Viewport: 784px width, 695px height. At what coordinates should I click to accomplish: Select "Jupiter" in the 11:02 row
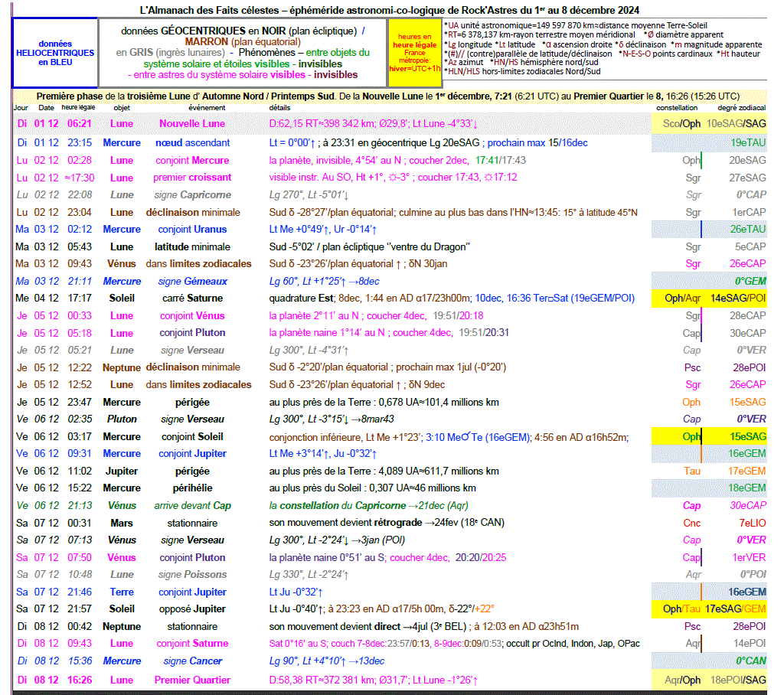pos(122,471)
